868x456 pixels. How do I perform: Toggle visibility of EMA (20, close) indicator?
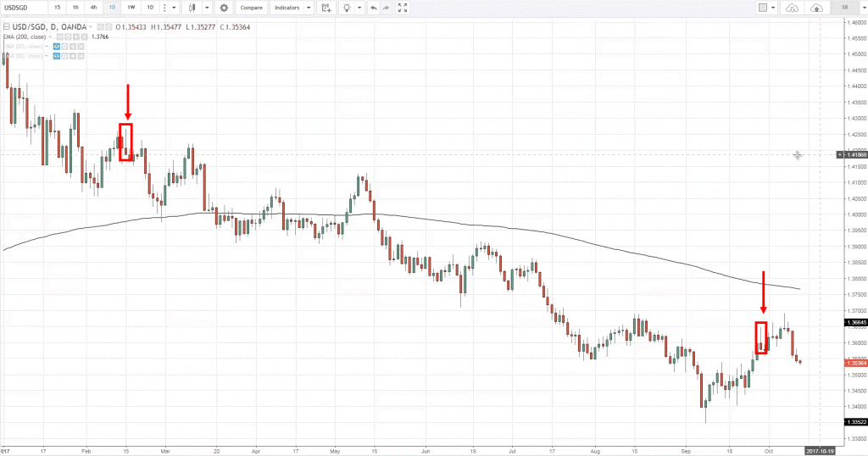57,46
